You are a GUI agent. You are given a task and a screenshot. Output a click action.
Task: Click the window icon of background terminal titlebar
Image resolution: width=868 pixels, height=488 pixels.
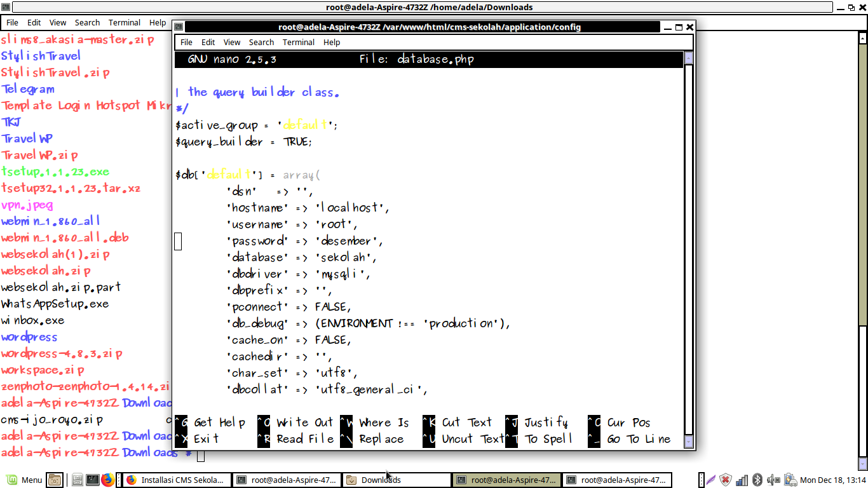pyautogui.click(x=5, y=7)
